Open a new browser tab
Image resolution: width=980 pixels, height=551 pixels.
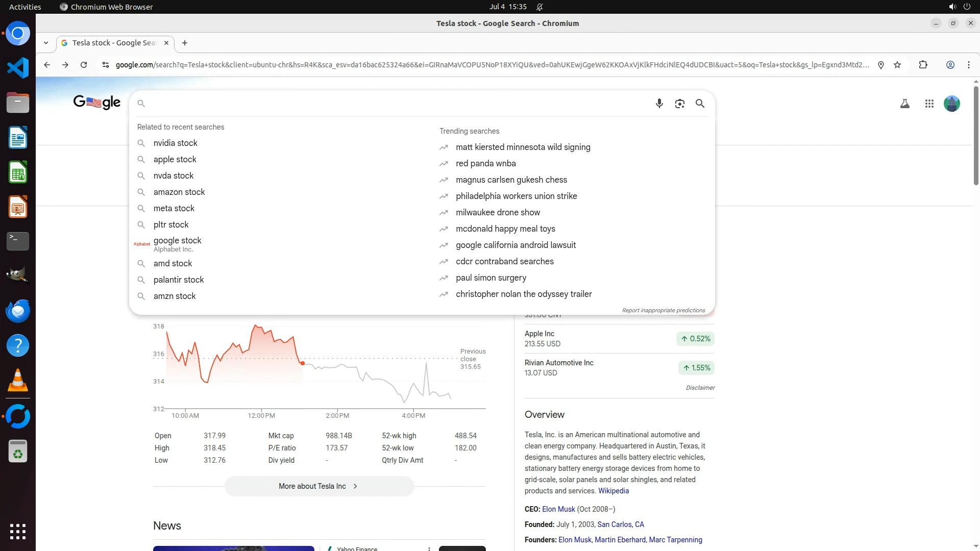click(x=185, y=43)
